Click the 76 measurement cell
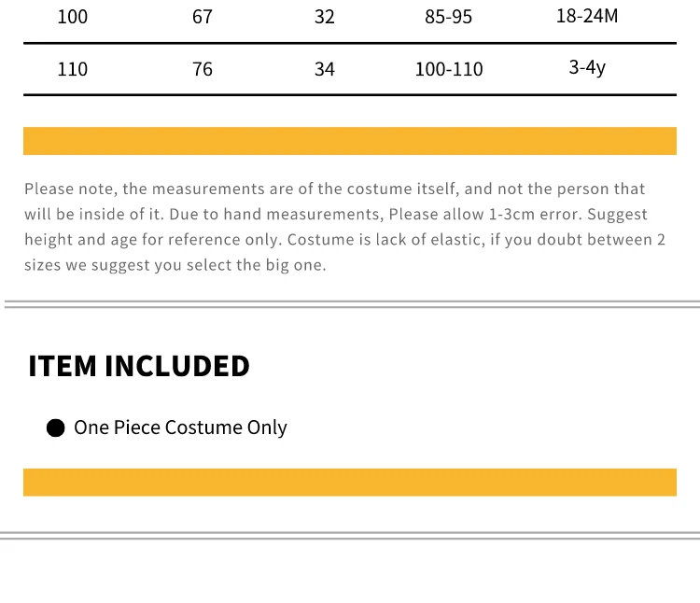Image resolution: width=700 pixels, height=603 pixels. 203,69
